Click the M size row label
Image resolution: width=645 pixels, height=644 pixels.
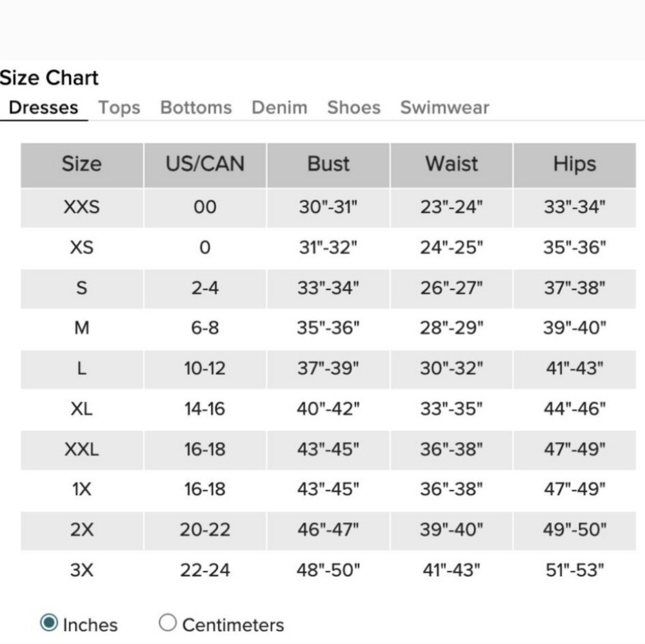click(x=82, y=328)
